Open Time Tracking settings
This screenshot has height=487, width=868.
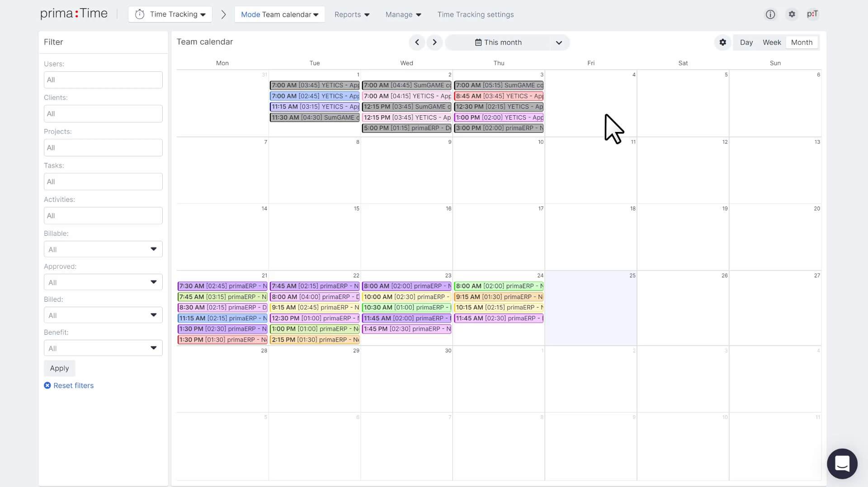[475, 14]
